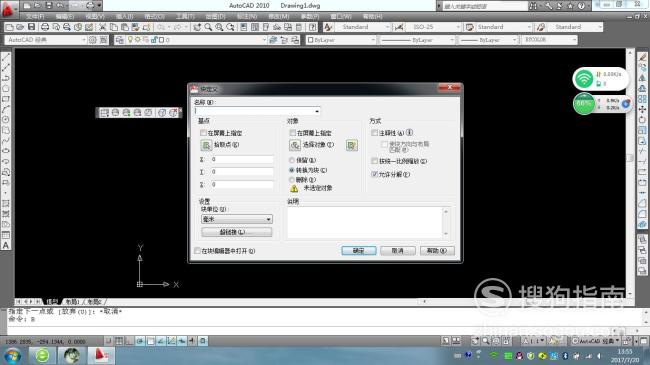Click the 说明 description text area
Screen dimensions: 650x365
365,223
